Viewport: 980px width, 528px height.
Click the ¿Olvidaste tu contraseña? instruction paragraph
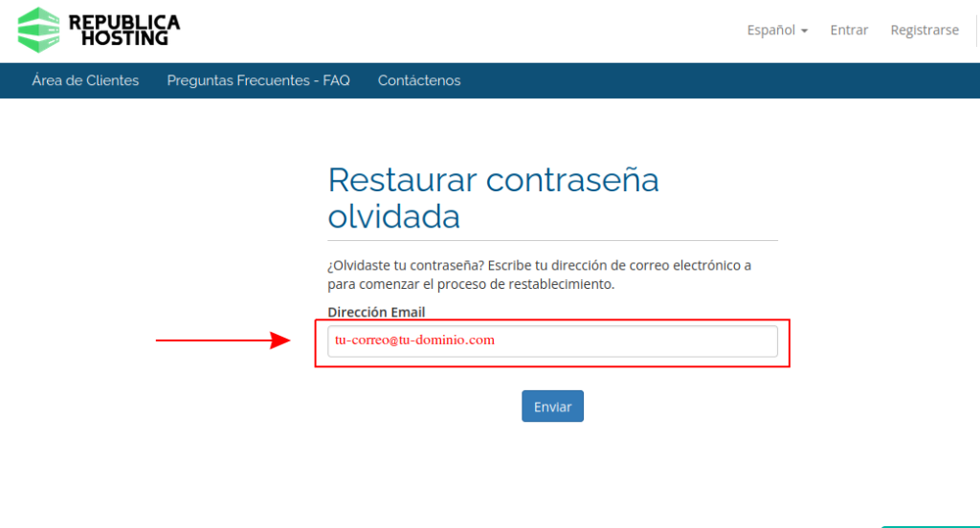tap(539, 275)
